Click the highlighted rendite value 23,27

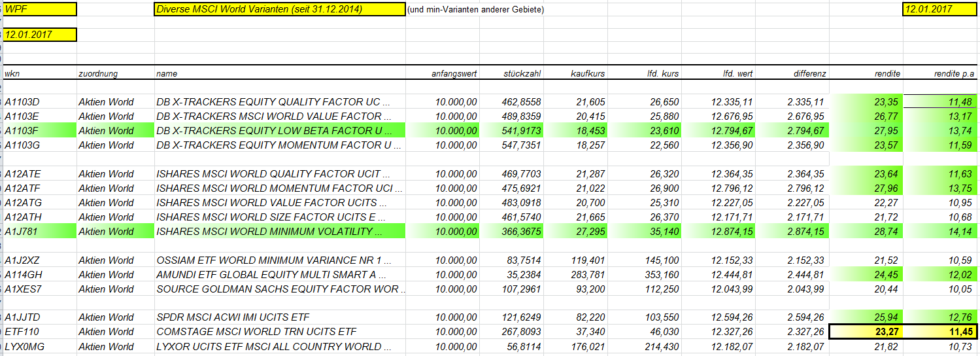[x=866, y=332]
